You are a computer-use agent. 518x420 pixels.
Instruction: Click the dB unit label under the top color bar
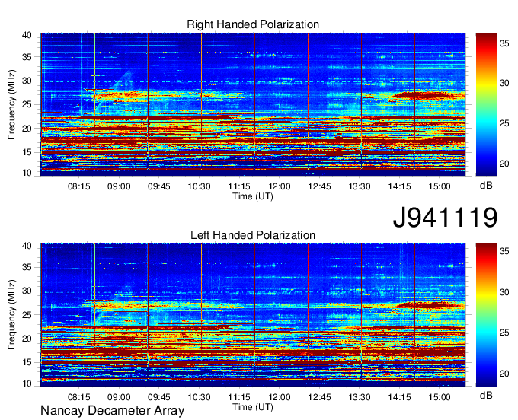point(486,186)
